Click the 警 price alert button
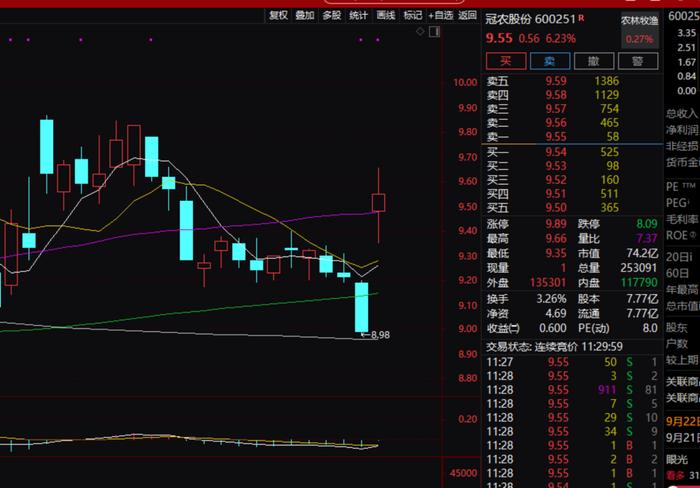Viewport: 700px width, 488px height. tap(638, 61)
